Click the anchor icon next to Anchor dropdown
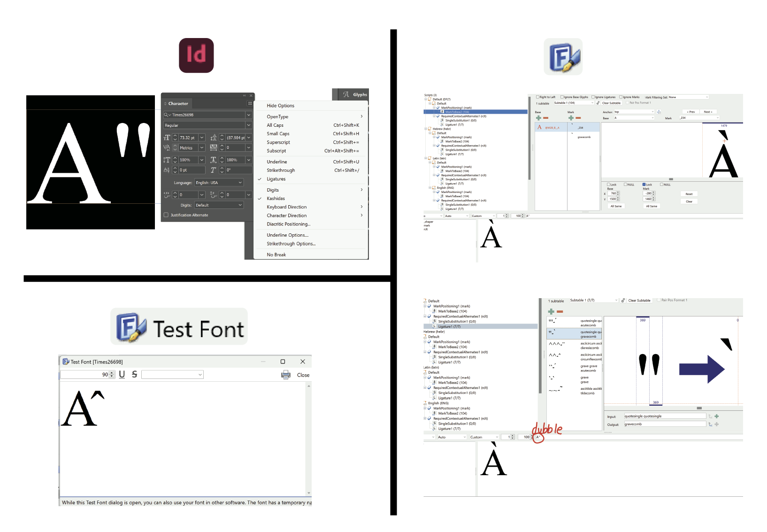 click(659, 112)
